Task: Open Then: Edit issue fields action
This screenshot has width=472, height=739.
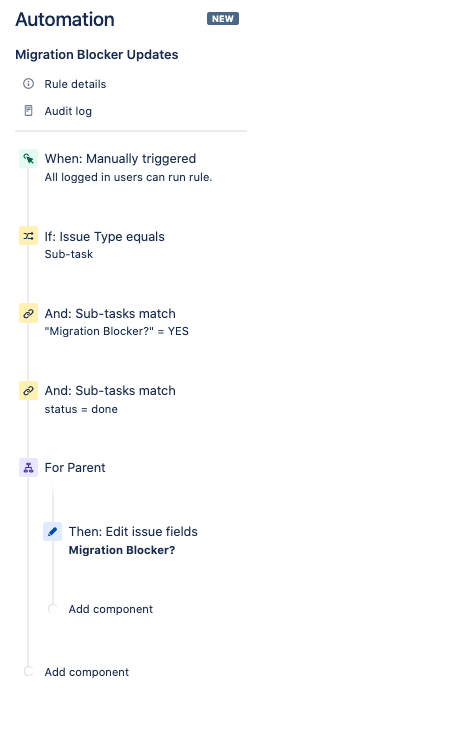Action: tap(133, 540)
